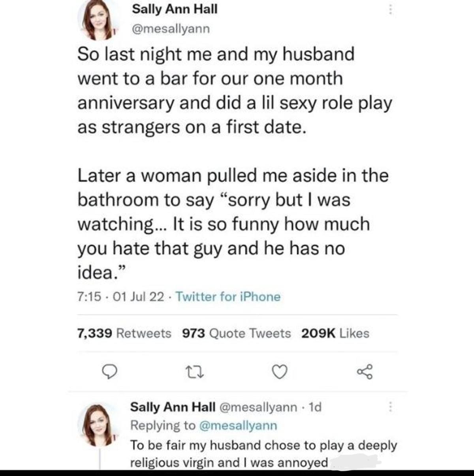This screenshot has height=476, width=474.
Task: Click the Twitter for iPhone link
Action: 228,297
